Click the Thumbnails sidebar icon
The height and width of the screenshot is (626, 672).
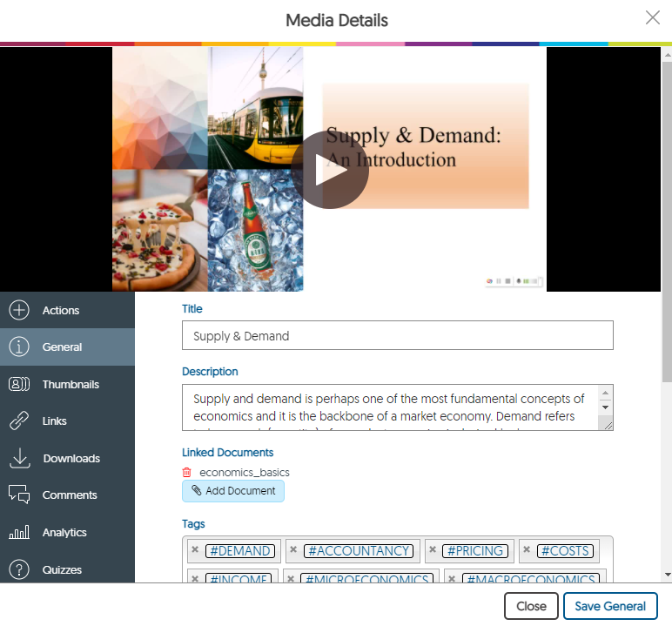19,384
